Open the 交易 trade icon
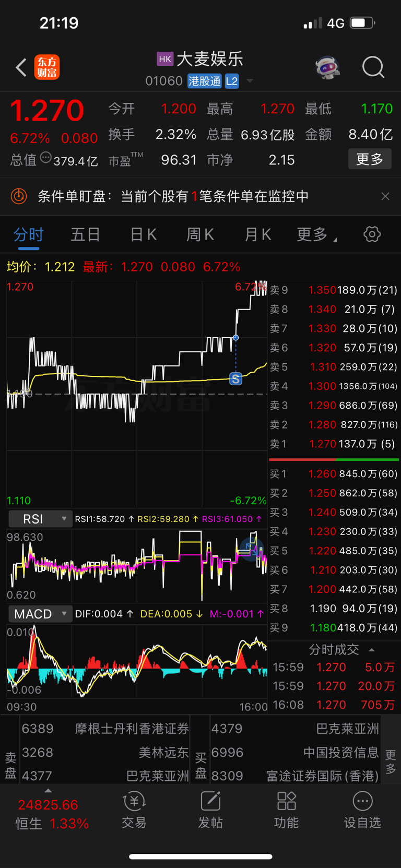Viewport: 401px width, 868px height. (x=134, y=810)
